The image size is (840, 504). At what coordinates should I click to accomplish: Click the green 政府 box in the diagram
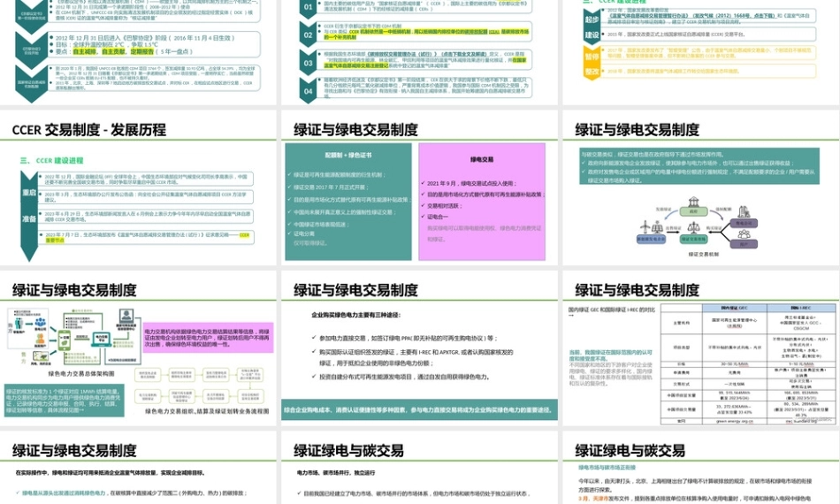point(694,211)
